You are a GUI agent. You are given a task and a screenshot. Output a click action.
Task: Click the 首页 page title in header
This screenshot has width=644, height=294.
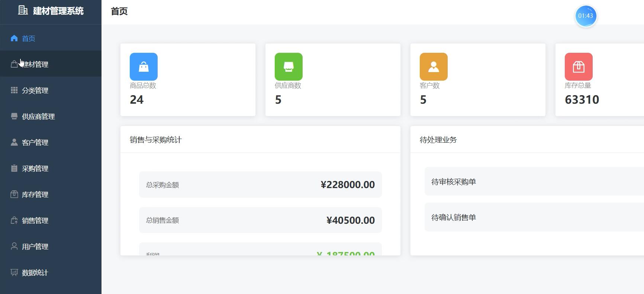tap(119, 11)
